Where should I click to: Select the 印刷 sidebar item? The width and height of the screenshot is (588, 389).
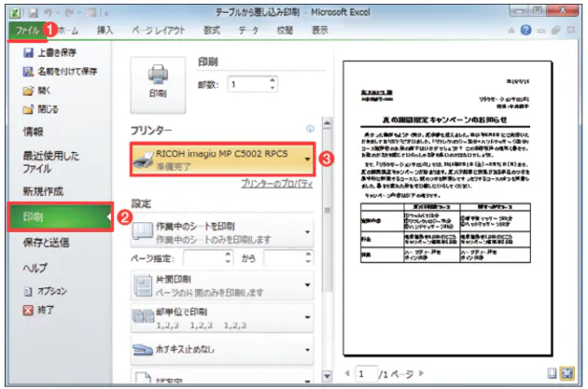tap(60, 216)
